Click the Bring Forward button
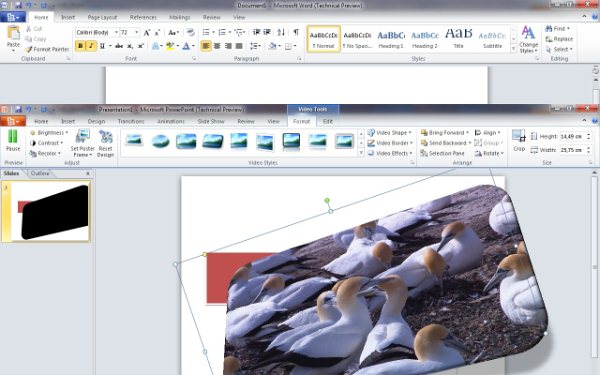Viewport: 600px width, 375px height. tap(445, 132)
